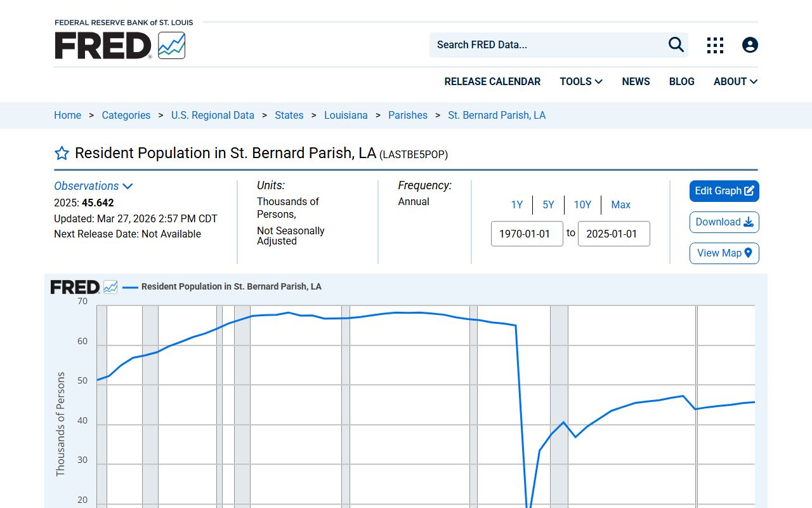Open the Release Calendar page
Viewport: 812px width, 508px height.
click(x=492, y=81)
